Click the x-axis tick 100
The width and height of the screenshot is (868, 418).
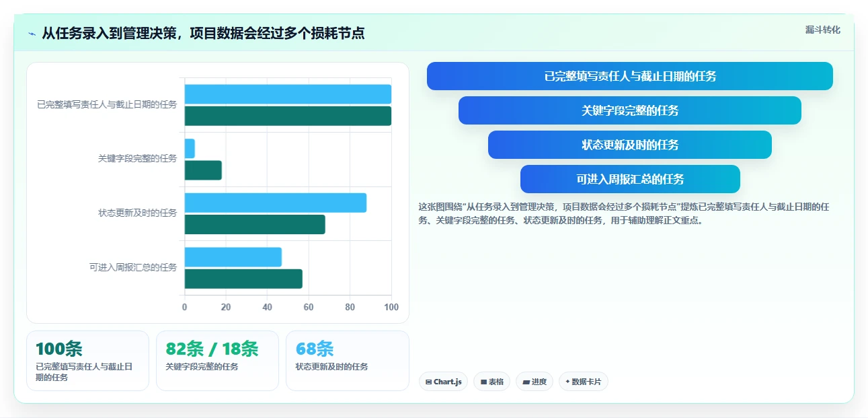391,307
